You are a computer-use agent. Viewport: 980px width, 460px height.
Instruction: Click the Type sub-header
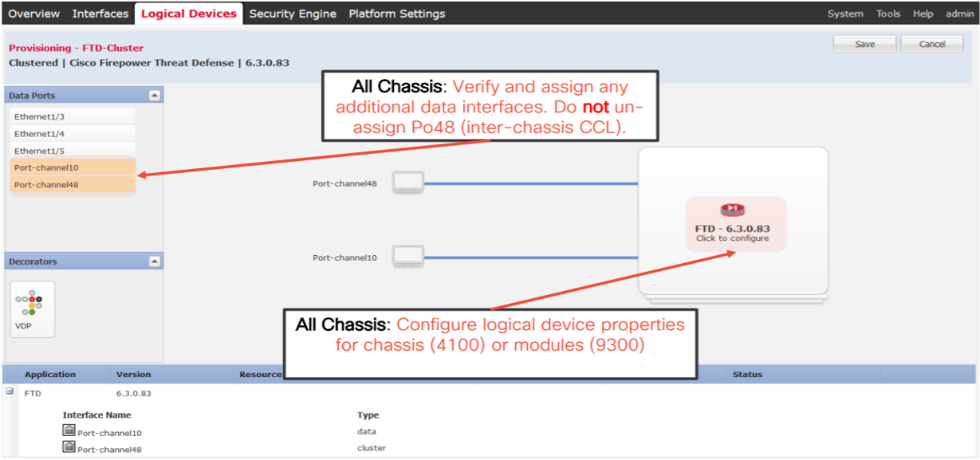tap(368, 415)
